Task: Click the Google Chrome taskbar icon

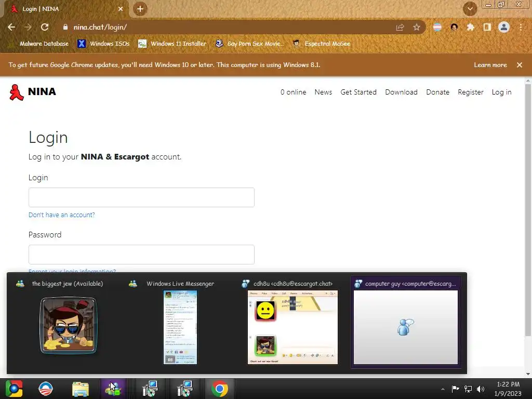Action: (220, 389)
